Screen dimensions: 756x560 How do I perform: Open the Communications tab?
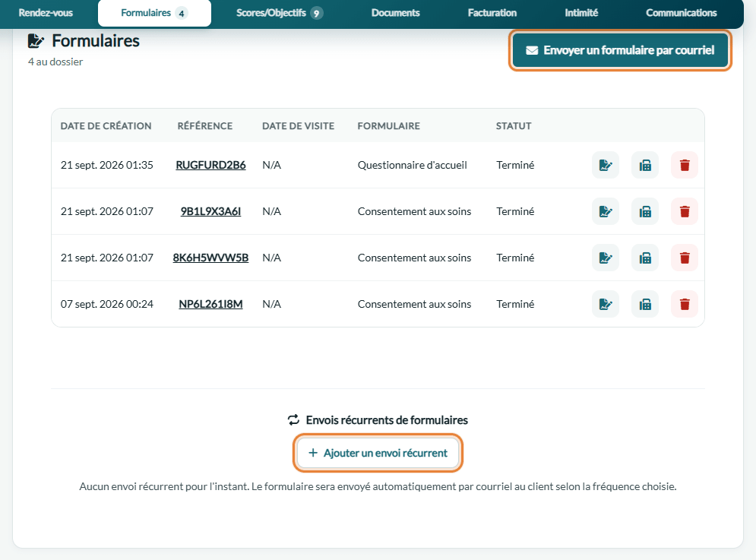click(682, 13)
